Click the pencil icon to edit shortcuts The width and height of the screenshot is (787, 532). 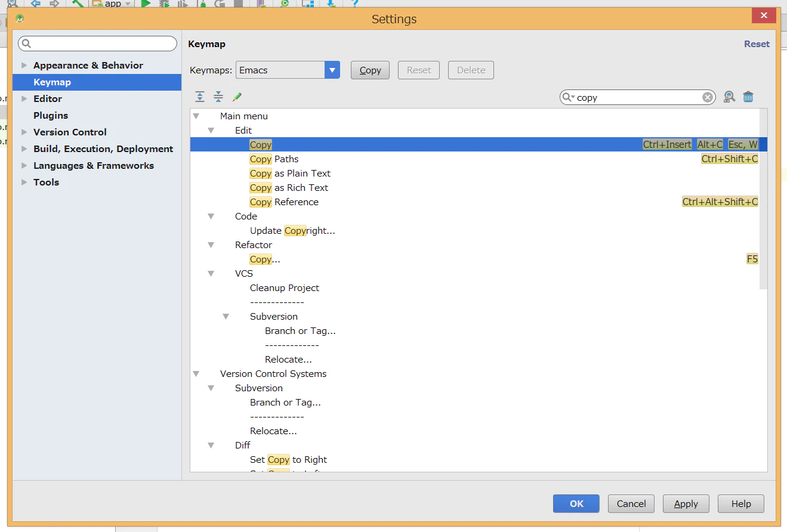coord(237,97)
